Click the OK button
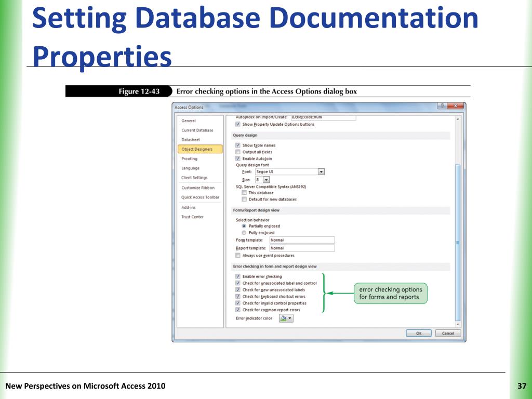Image resolution: width=532 pixels, height=399 pixels. (419, 333)
